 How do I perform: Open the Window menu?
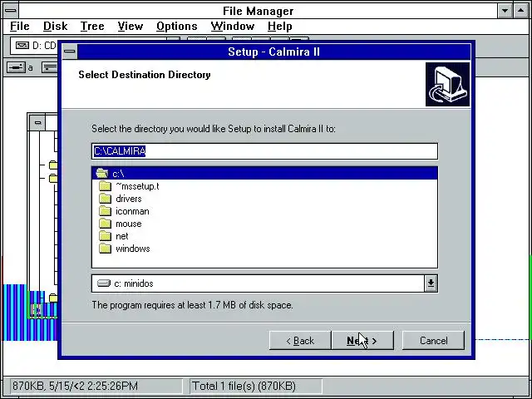(x=233, y=26)
